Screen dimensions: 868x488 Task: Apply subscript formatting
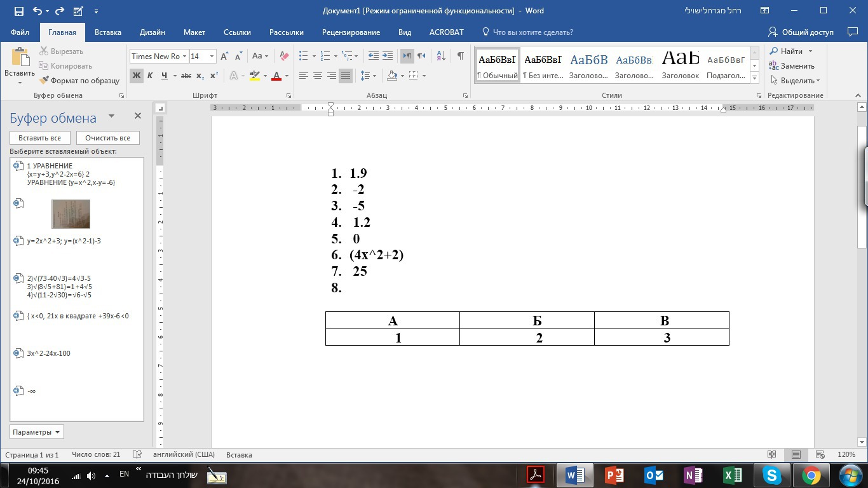pyautogui.click(x=200, y=76)
